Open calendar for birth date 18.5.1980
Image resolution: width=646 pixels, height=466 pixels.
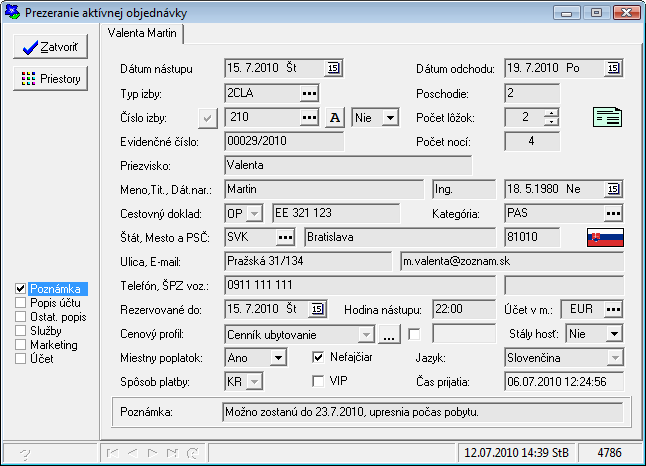pos(613,189)
